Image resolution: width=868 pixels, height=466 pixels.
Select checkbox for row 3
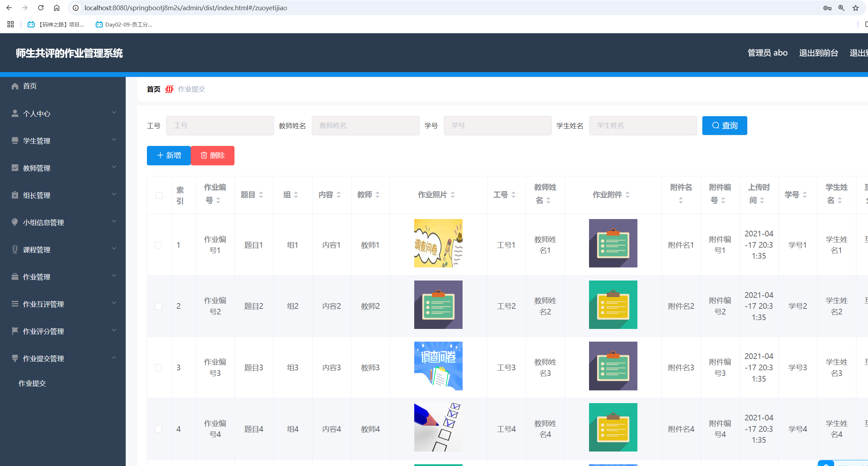pyautogui.click(x=159, y=368)
